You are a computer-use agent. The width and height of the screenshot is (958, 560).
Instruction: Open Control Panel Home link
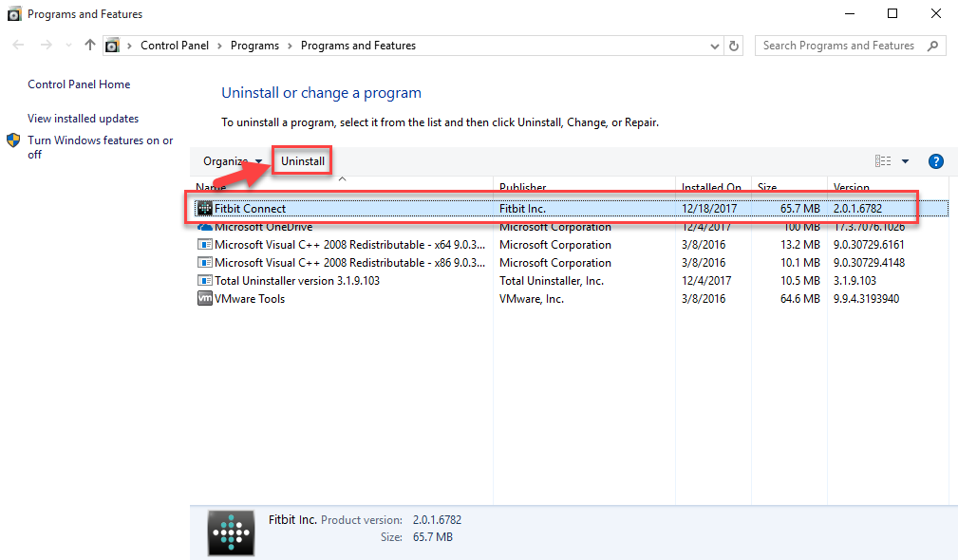pyautogui.click(x=79, y=84)
